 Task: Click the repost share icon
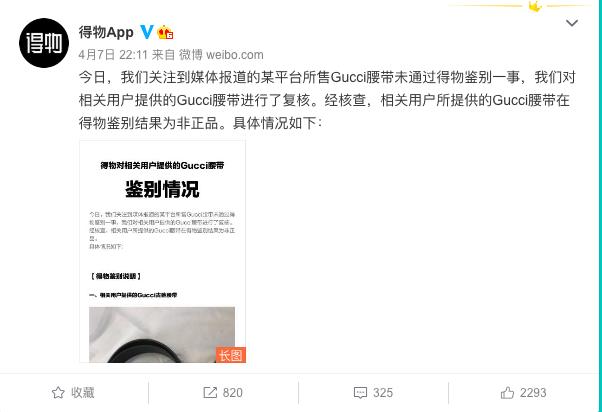coord(210,392)
